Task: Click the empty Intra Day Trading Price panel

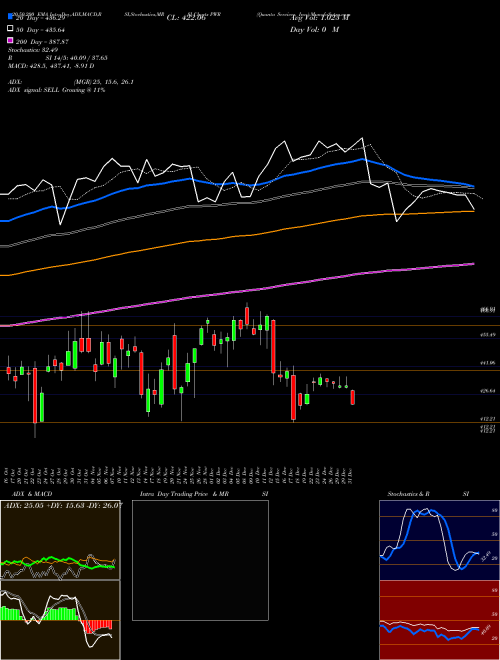Action: pyautogui.click(x=200, y=560)
